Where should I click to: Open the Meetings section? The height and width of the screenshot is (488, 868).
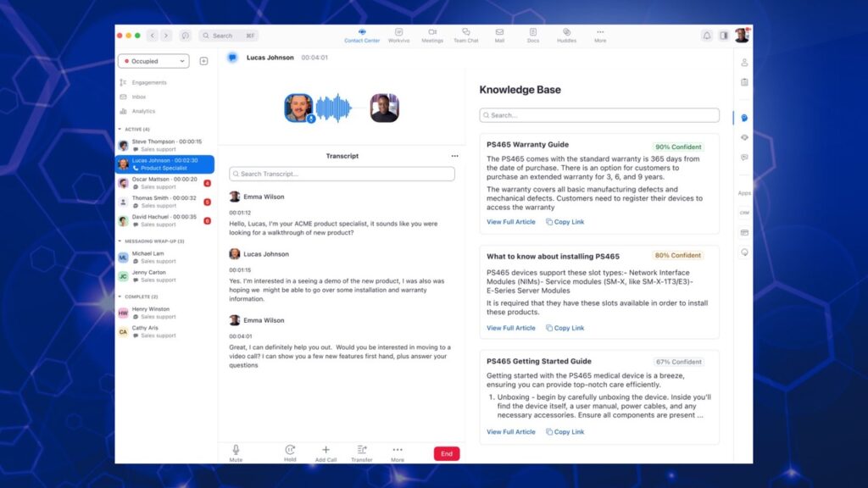[432, 35]
